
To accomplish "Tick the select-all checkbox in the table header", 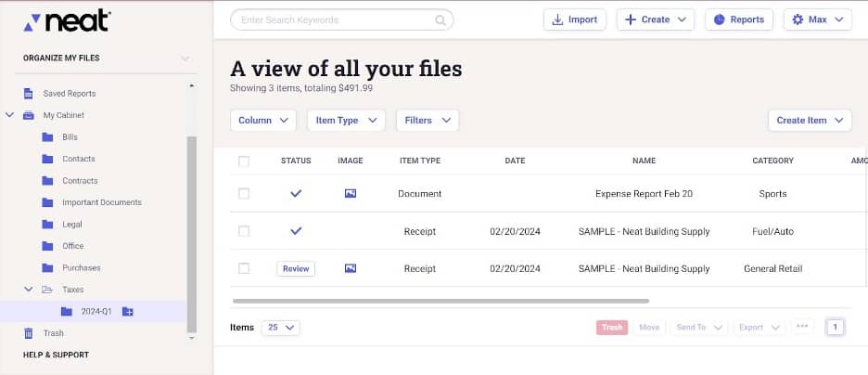I will tap(244, 161).
